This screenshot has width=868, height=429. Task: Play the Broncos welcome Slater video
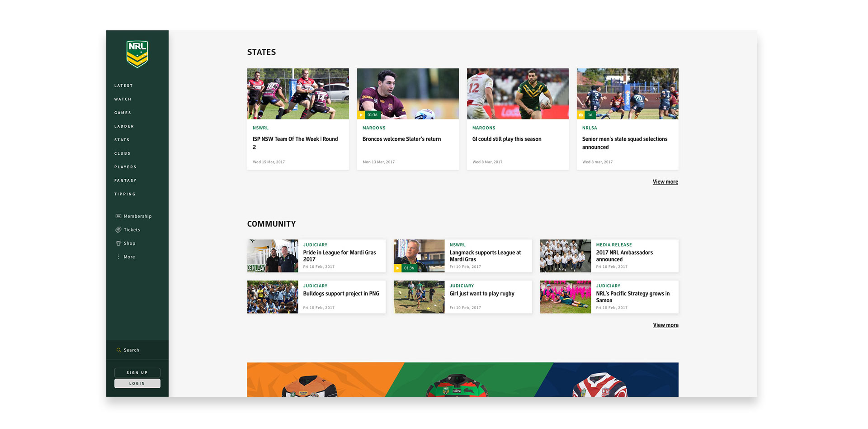pyautogui.click(x=361, y=115)
